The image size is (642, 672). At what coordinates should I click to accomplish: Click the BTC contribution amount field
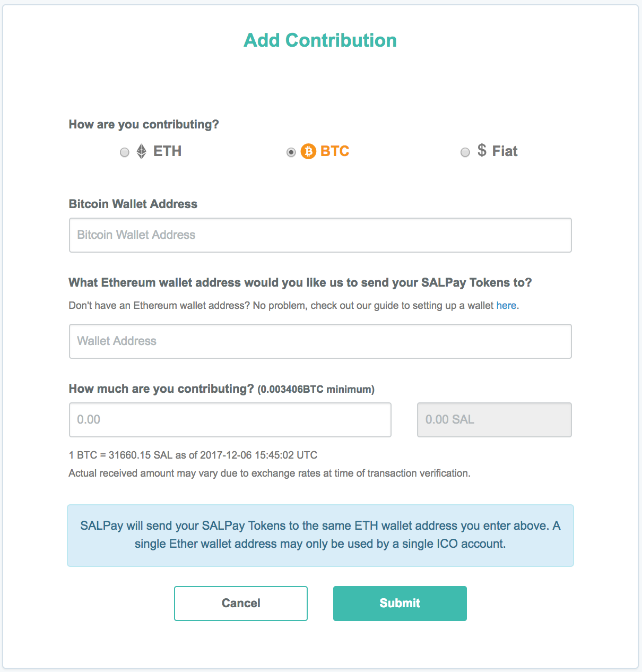point(230,420)
